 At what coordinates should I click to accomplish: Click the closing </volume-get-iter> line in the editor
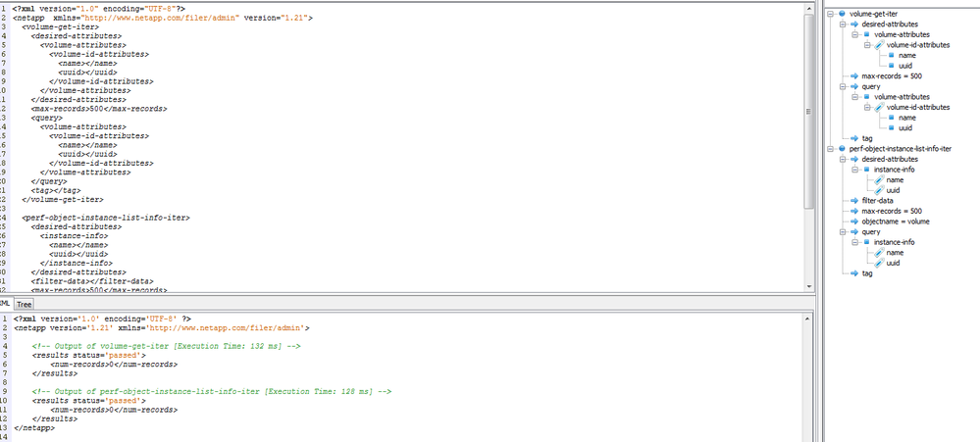coord(63,200)
